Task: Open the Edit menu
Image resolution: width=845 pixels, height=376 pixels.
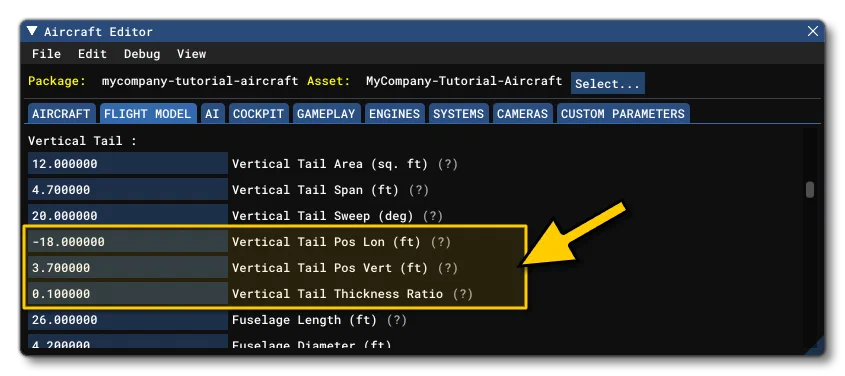Action: [92, 54]
